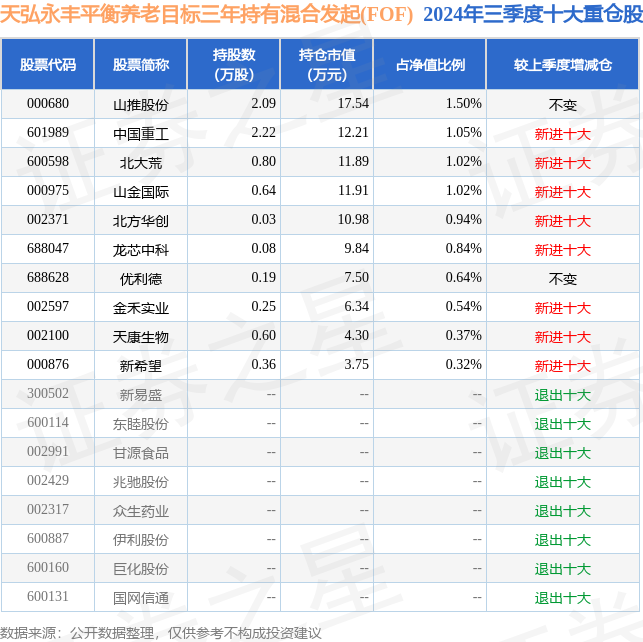Click 新进十大 in 中国重工 row
Screen dimensions: 643x642
click(563, 134)
